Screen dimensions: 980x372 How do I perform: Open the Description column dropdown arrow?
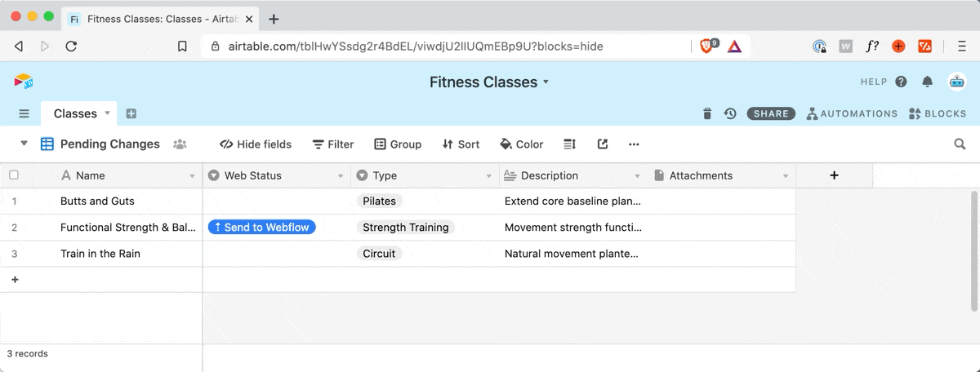637,175
